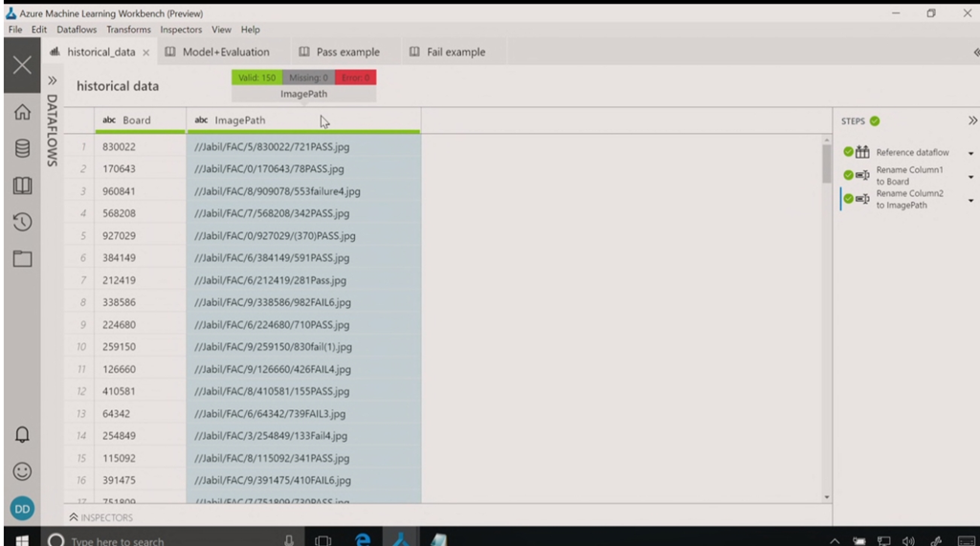
Task: Open dropdown for Rename Column2 step
Action: click(x=970, y=201)
